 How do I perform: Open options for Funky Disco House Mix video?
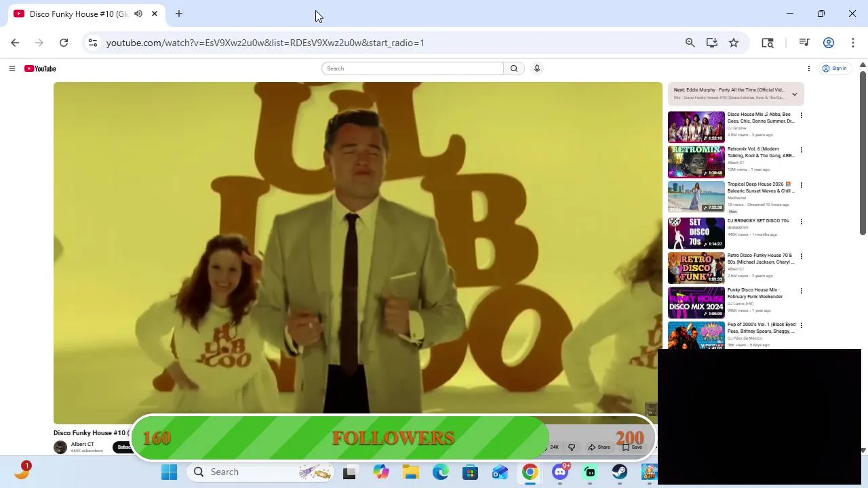click(x=802, y=291)
